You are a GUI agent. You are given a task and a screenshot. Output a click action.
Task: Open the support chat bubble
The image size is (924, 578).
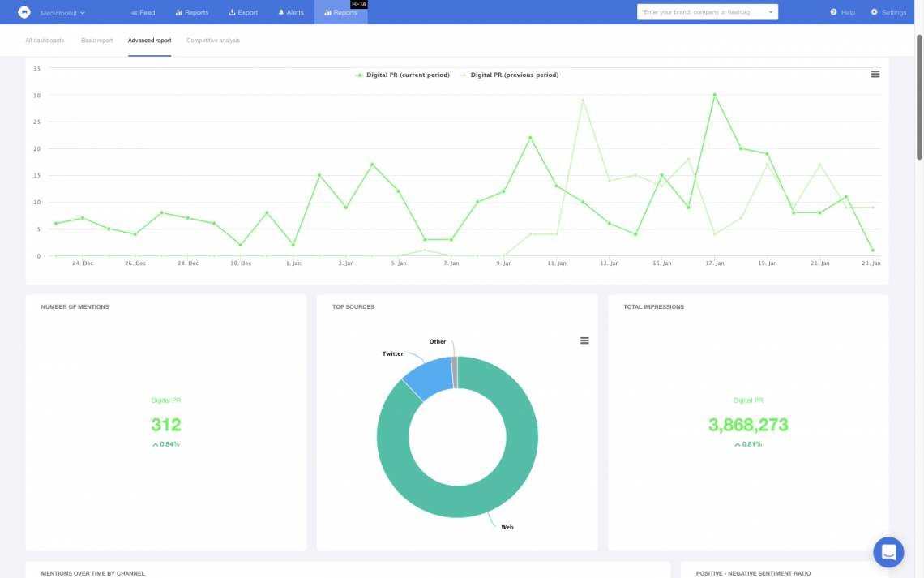(x=888, y=552)
